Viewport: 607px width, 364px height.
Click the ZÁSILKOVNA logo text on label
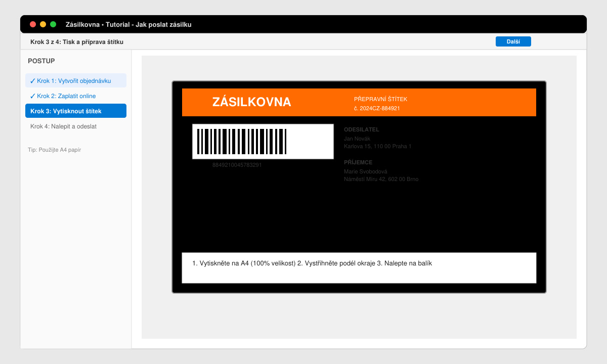(x=252, y=102)
